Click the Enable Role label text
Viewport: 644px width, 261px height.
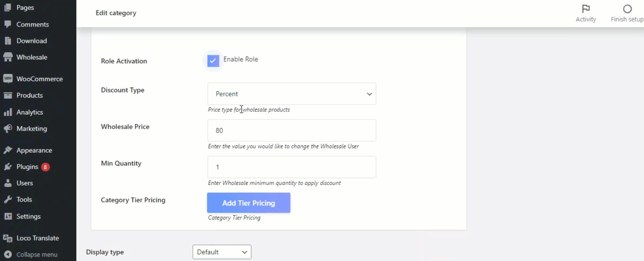click(x=241, y=59)
